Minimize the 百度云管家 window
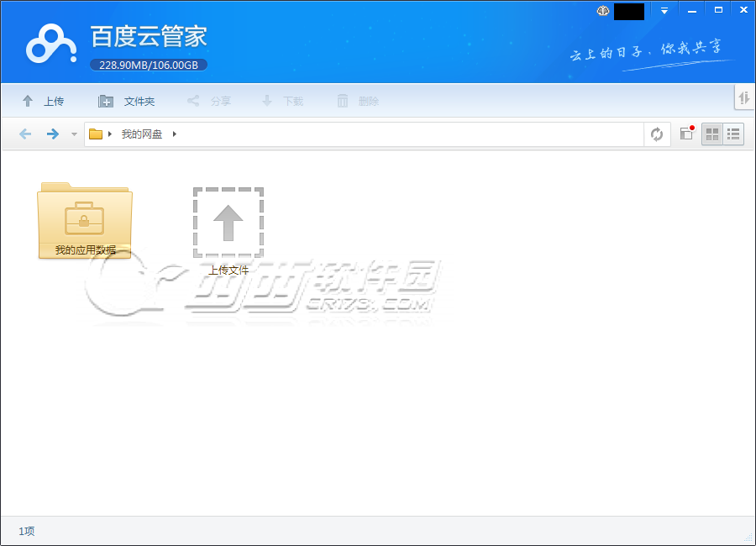The image size is (756, 546). pos(692,11)
